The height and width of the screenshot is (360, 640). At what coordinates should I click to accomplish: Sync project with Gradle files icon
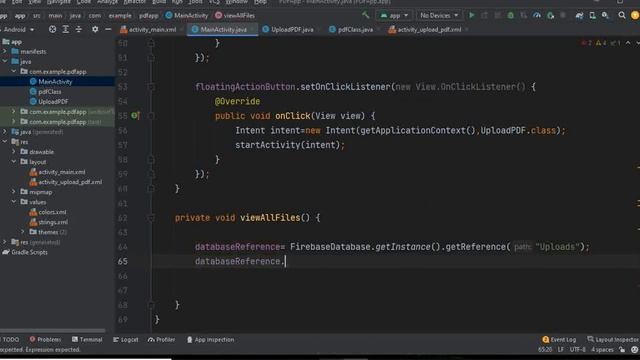579,16
